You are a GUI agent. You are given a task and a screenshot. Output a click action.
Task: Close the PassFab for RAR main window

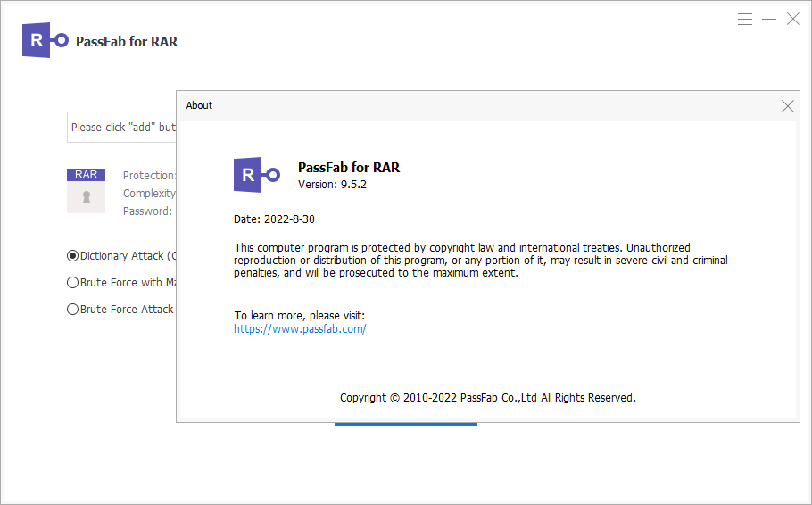(793, 19)
